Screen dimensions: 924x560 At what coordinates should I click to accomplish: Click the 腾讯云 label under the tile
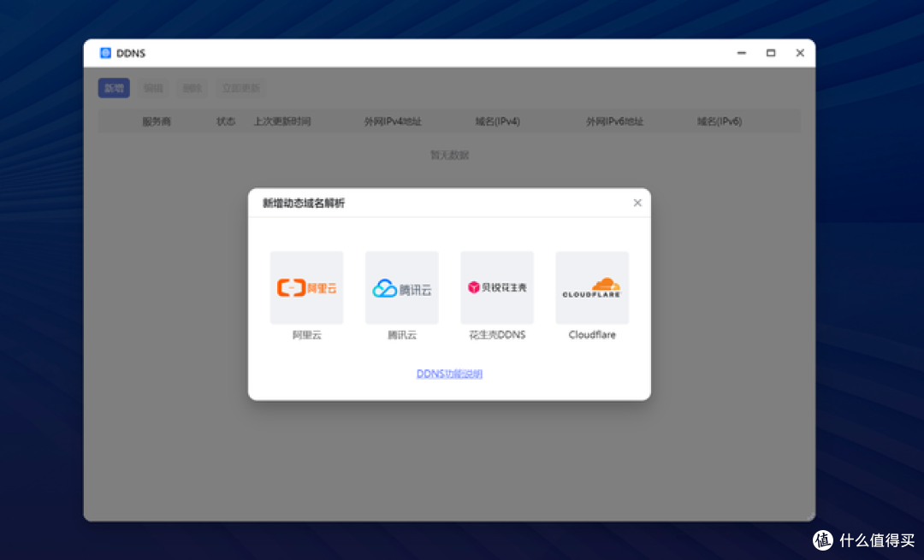pyautogui.click(x=402, y=335)
